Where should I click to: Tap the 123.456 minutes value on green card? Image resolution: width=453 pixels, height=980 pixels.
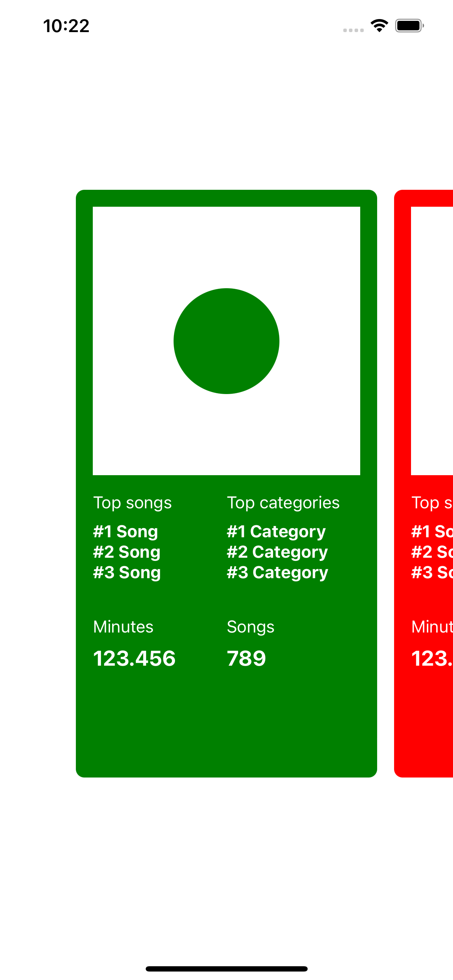tap(134, 659)
